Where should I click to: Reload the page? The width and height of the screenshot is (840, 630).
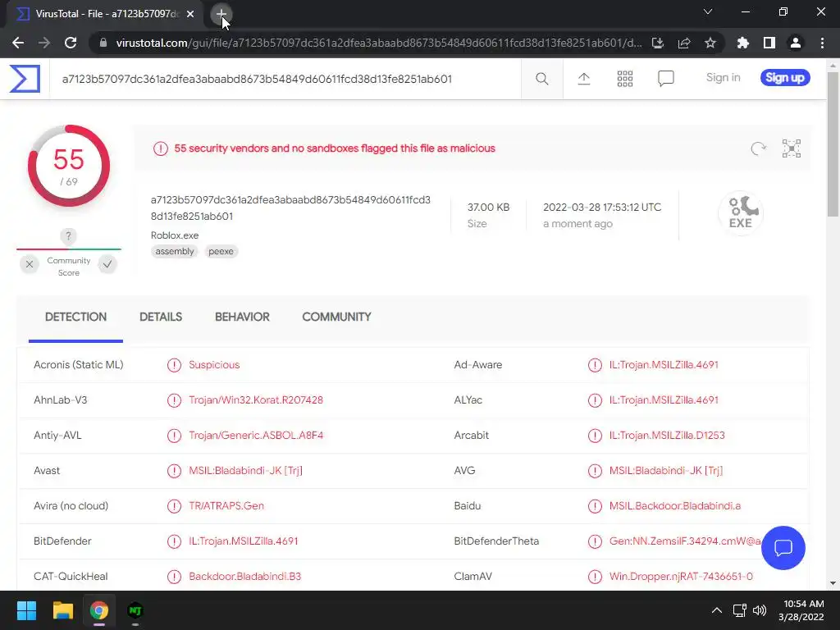point(71,43)
